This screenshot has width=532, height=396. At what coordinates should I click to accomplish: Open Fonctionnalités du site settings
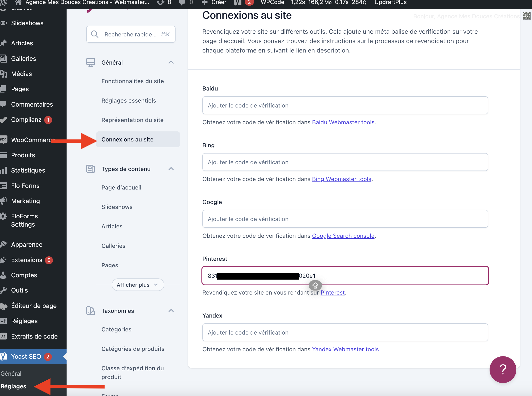click(x=132, y=81)
